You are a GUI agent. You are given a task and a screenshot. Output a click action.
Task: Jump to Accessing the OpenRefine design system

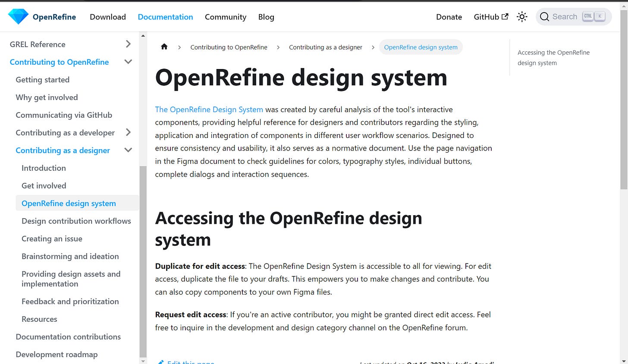point(553,58)
